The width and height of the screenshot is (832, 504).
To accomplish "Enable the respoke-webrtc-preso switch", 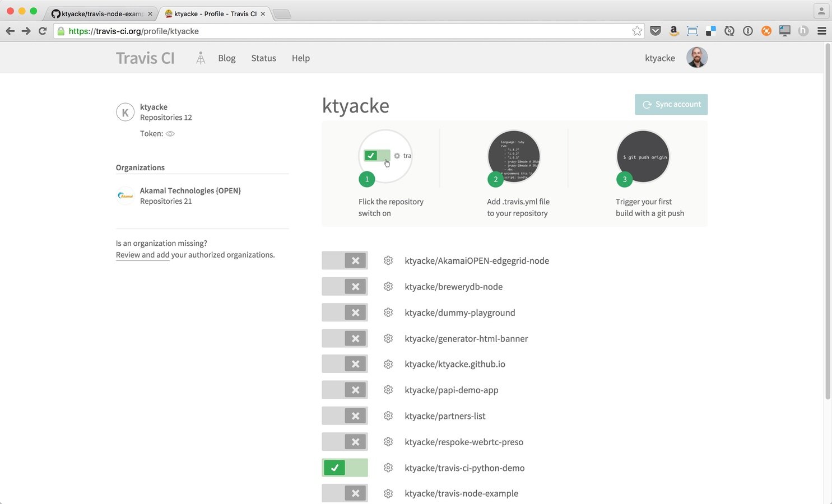I will 345,441.
